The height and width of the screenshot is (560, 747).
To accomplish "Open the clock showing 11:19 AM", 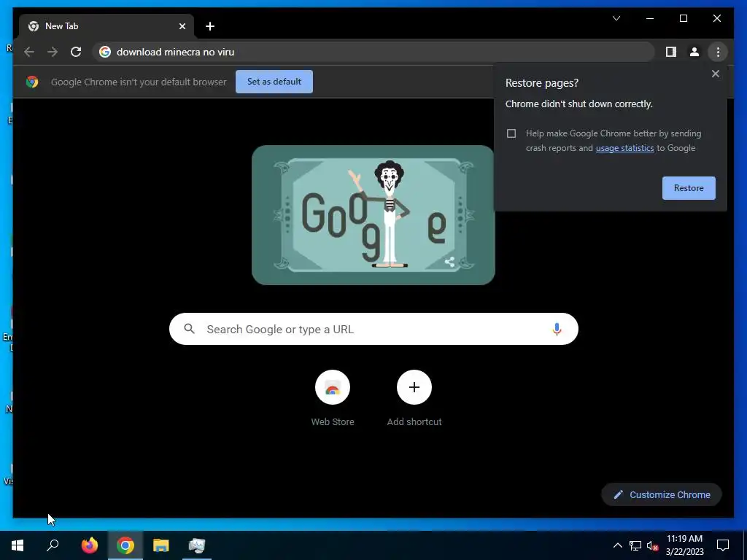I will pos(684,545).
